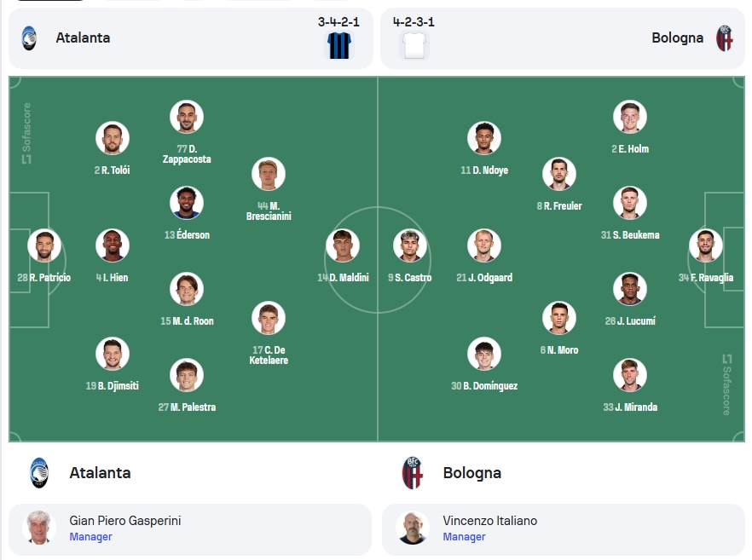Select the J. Lucumí player name label
This screenshot has height=560, width=752.
click(x=630, y=321)
